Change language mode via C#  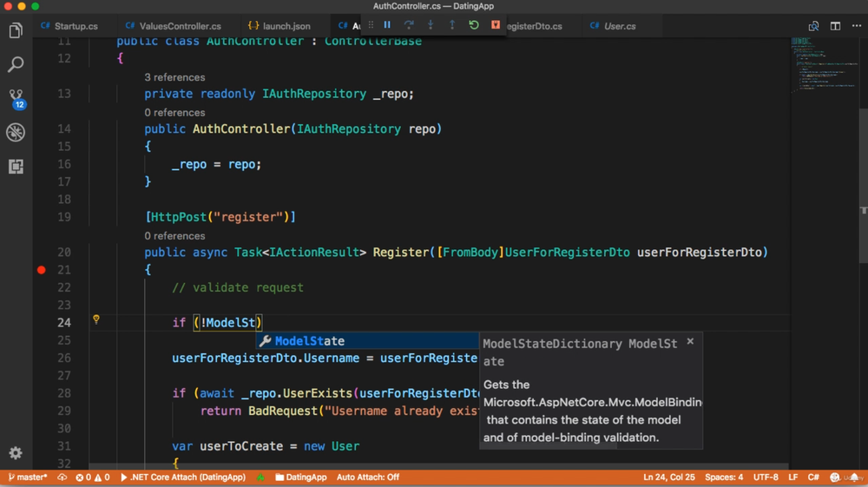click(813, 477)
